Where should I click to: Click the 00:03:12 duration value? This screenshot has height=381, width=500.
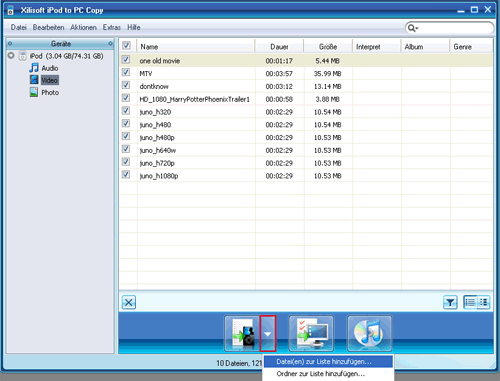tap(279, 86)
